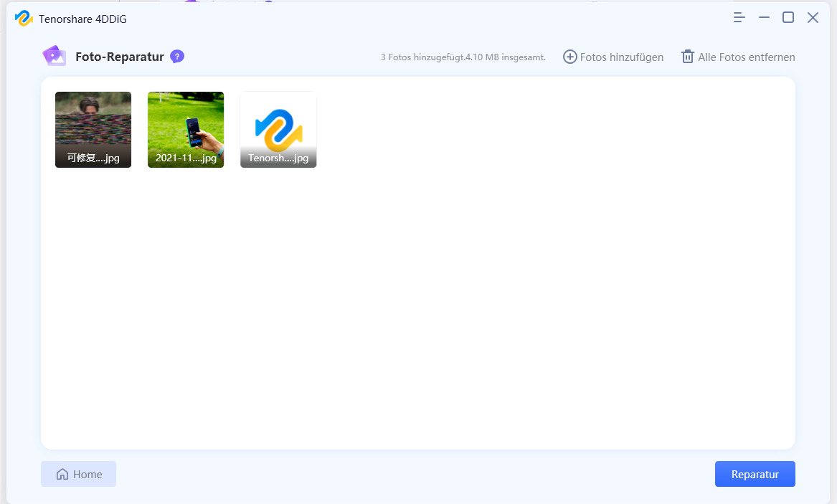Click the Foto-Reparatur photo icon
The width and height of the screenshot is (837, 504).
tap(55, 56)
